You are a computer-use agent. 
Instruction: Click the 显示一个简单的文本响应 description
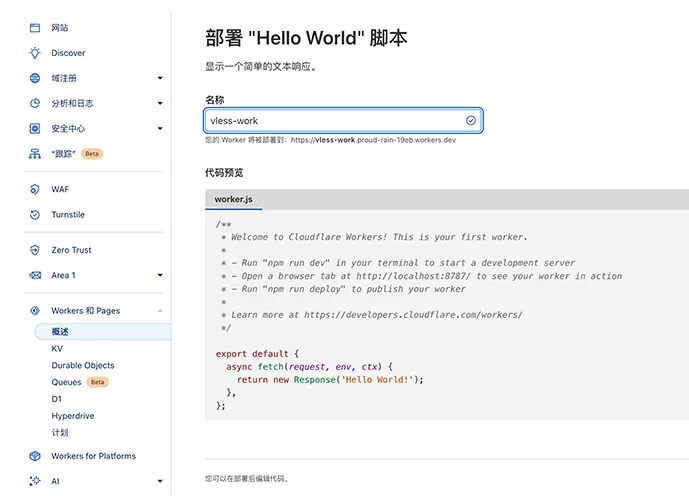pyautogui.click(x=261, y=67)
